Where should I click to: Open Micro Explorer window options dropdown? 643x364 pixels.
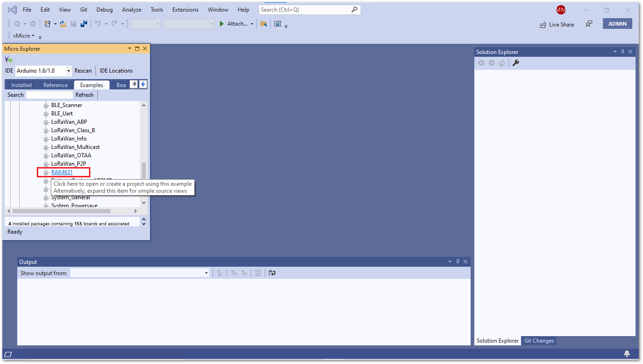(x=130, y=48)
